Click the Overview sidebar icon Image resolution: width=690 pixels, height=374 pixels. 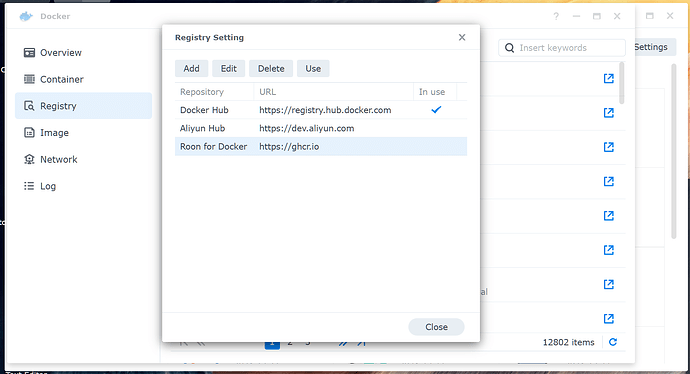point(29,53)
